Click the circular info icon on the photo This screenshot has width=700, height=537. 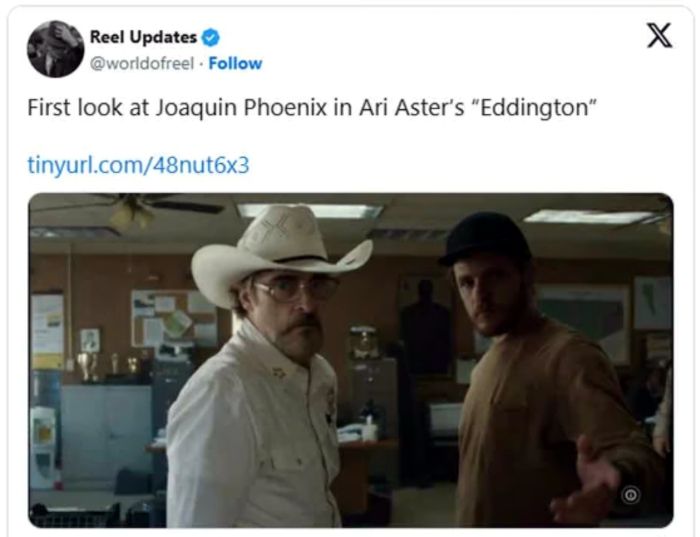coord(630,495)
